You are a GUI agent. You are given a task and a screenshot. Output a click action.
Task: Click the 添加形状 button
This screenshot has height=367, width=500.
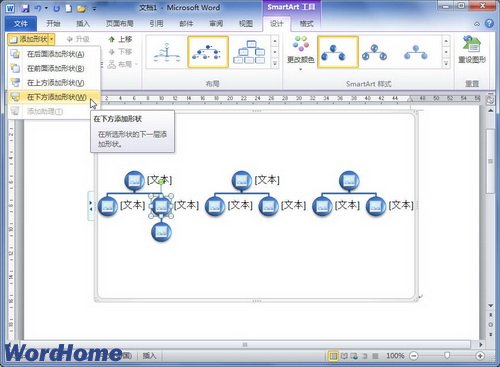28,39
